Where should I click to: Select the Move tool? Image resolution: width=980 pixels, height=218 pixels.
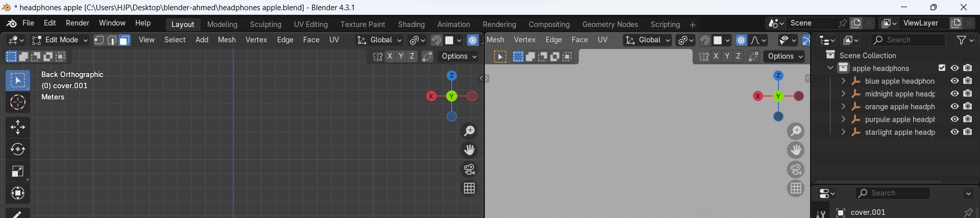18,127
